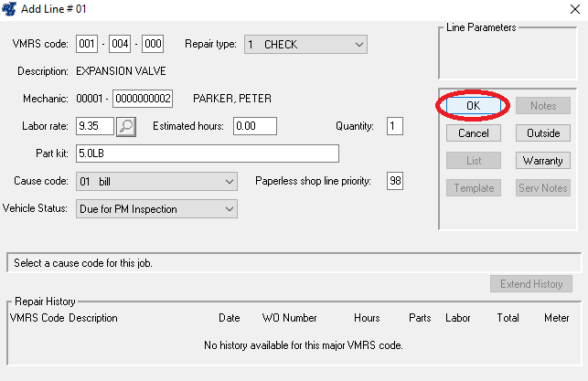Expand the Cause code dropdown
Screen dimensions: 588x381
(x=156, y=182)
